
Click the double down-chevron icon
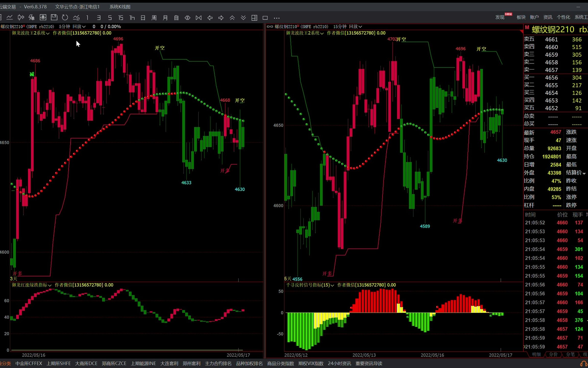tap(243, 18)
